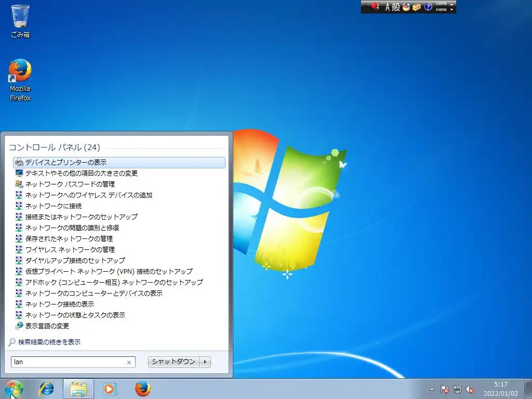Image resolution: width=532 pixels, height=399 pixels.
Task: Clear the search box with the X
Action: (129, 362)
